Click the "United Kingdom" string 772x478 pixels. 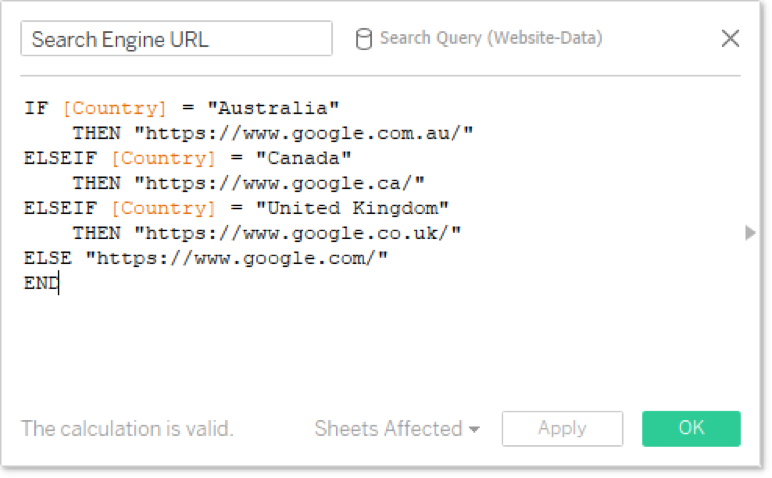click(x=353, y=208)
